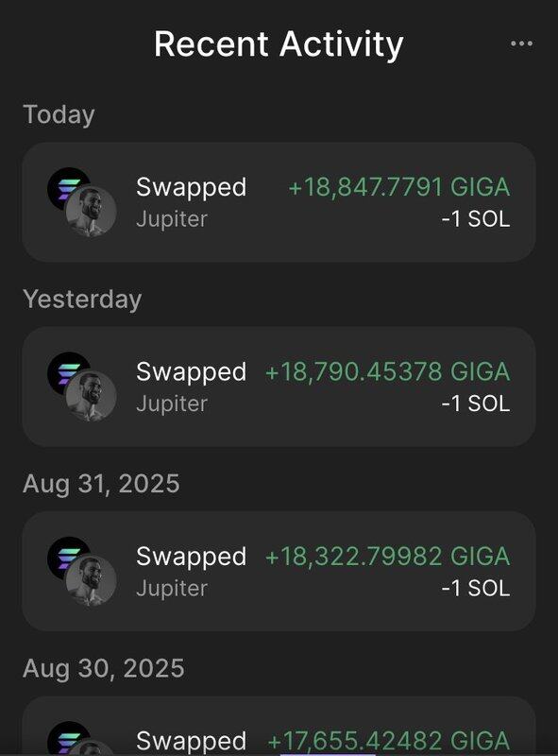Viewport: 558px width, 756px height.
Task: Select the Today section header
Action: pos(59,115)
